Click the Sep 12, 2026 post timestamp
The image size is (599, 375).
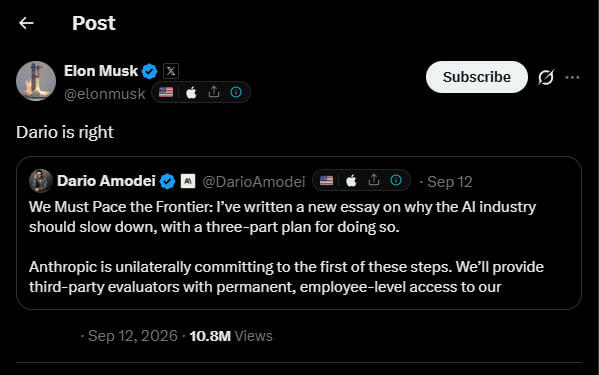pyautogui.click(x=133, y=336)
